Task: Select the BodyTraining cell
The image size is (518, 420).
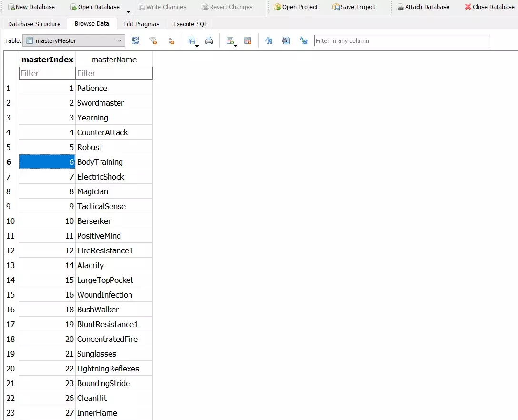Action: point(114,162)
